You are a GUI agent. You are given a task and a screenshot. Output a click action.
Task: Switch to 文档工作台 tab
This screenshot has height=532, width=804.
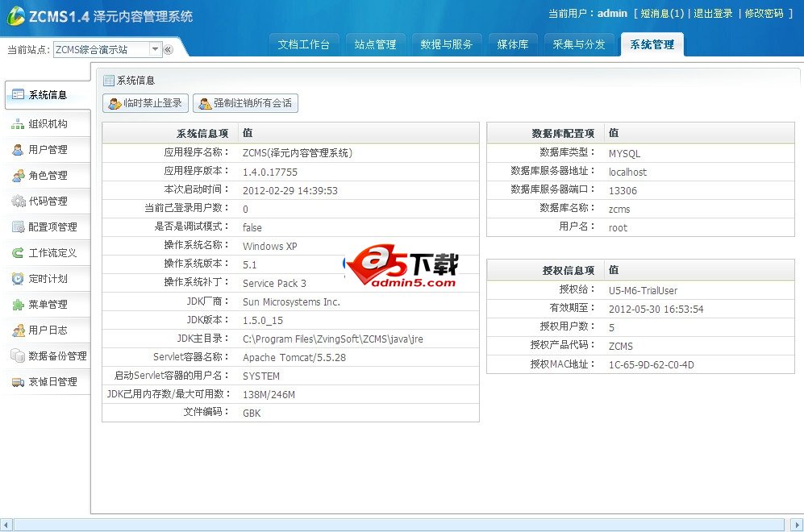click(303, 44)
